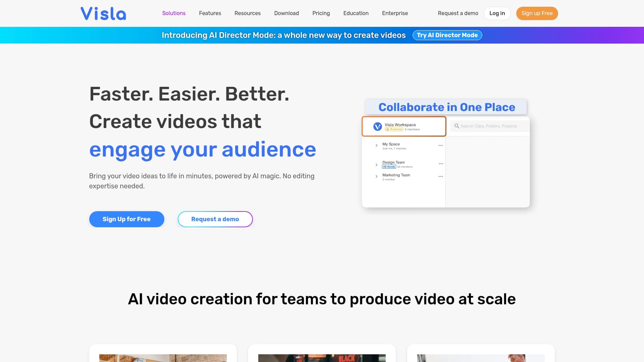Expand the Design Team section
This screenshot has width=644, height=362.
pos(376,165)
